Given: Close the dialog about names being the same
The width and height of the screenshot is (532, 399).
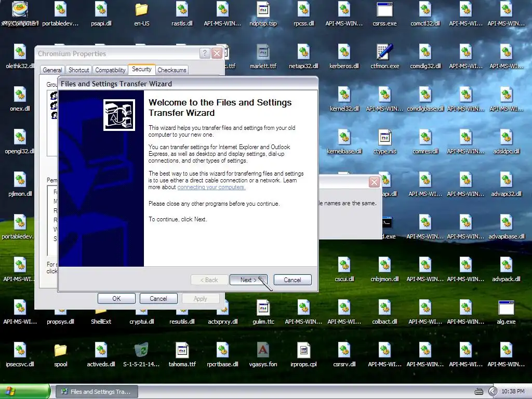Looking at the screenshot, I should [x=374, y=182].
